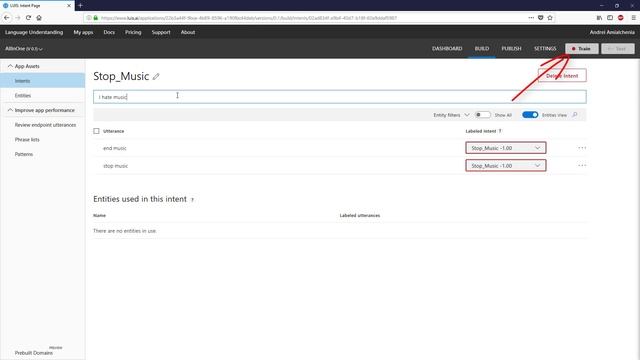Switch to the PUBLISH tab

(511, 49)
